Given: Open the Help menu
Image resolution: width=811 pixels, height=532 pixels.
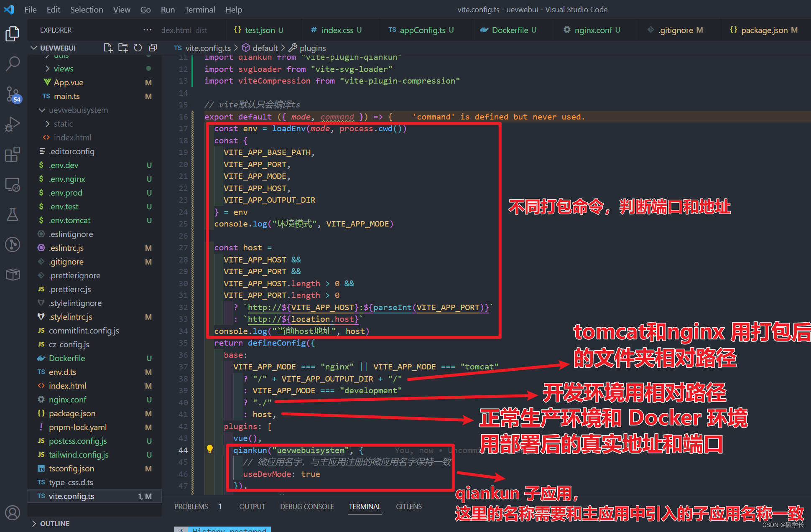Looking at the screenshot, I should 234,9.
